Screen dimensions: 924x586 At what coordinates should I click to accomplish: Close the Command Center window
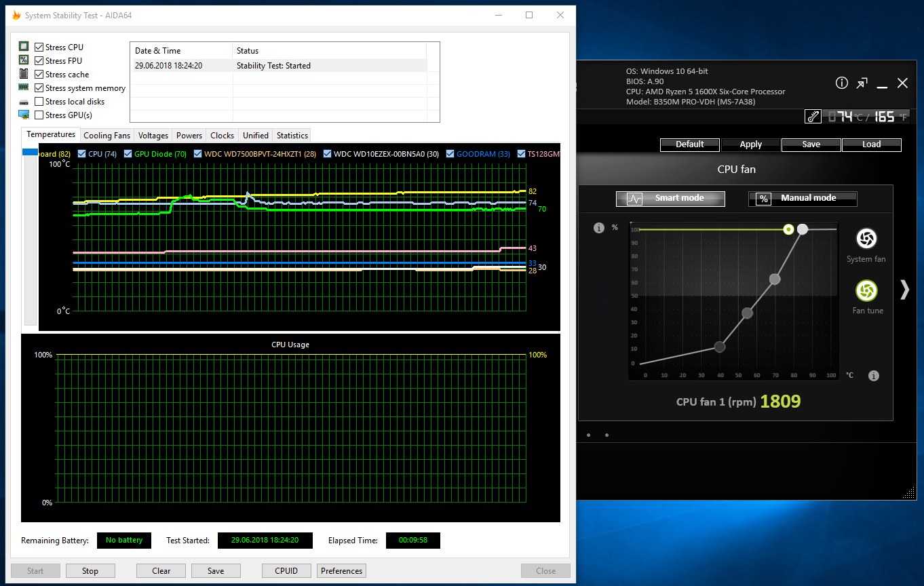(x=902, y=83)
